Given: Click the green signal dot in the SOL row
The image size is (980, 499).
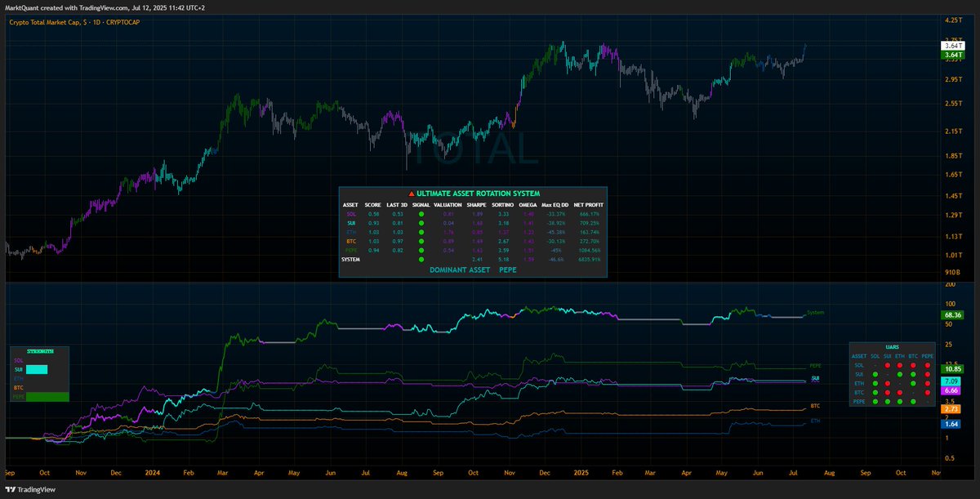Looking at the screenshot, I should (421, 214).
